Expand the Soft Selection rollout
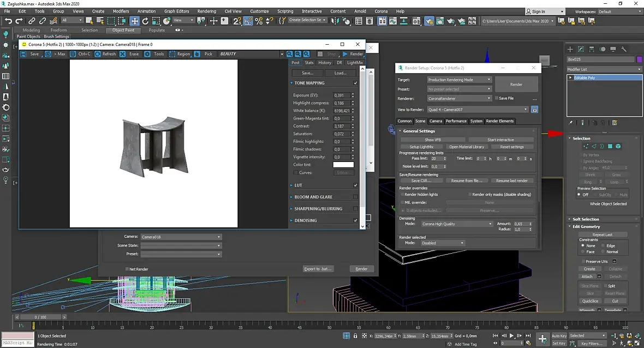 tap(586, 219)
